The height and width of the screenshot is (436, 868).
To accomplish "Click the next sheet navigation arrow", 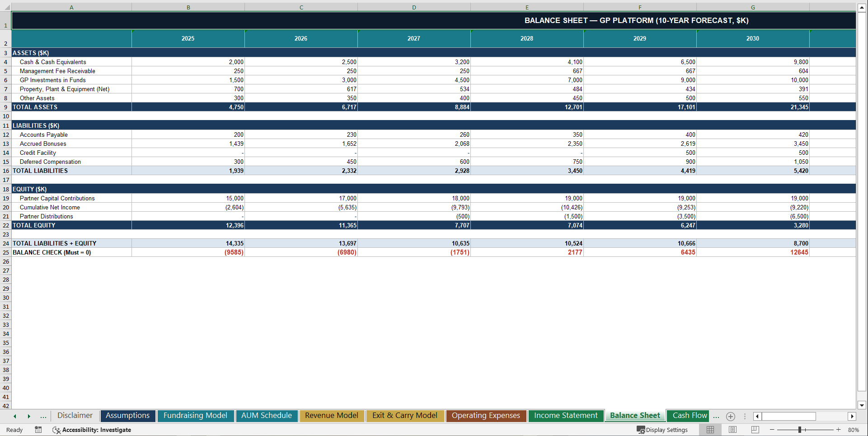I will (29, 416).
